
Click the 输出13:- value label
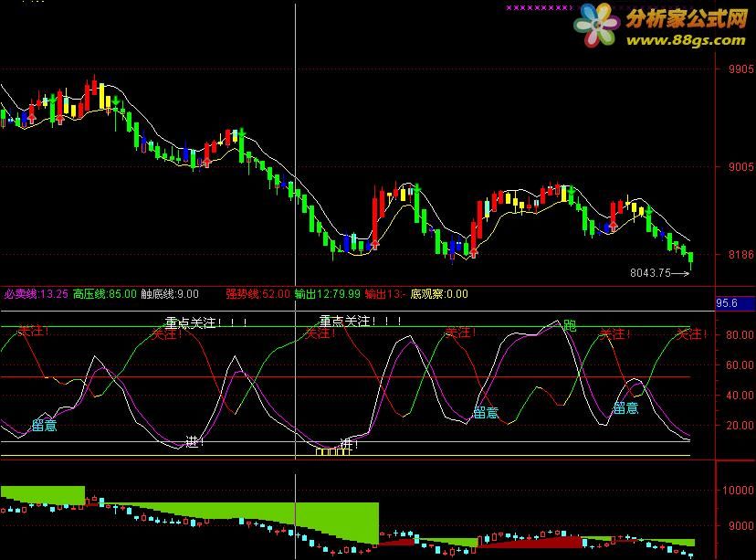pos(385,294)
